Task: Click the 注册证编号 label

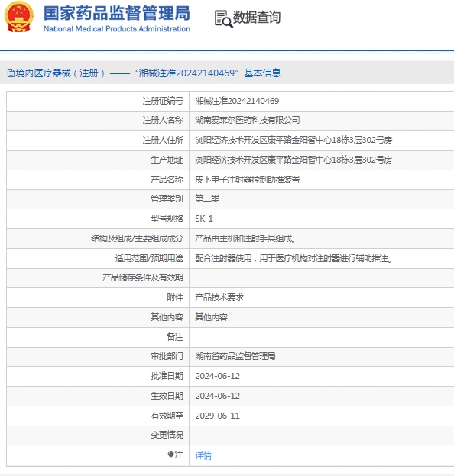Action: 163,101
